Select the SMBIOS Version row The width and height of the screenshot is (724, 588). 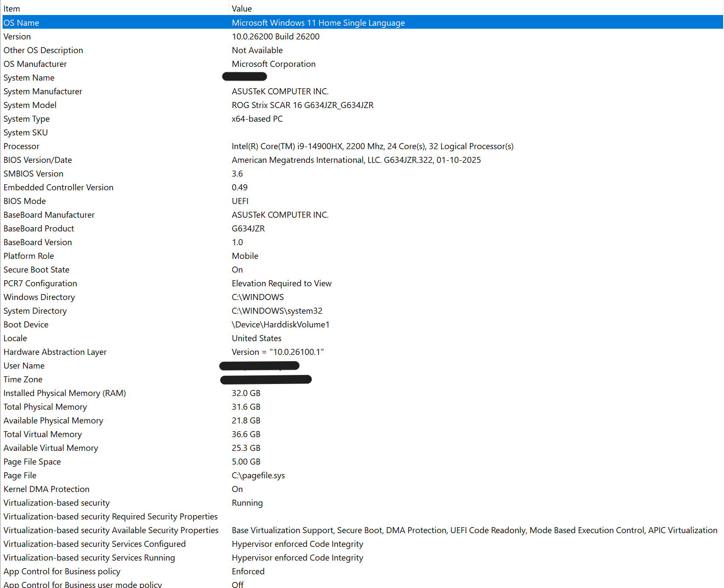pyautogui.click(x=363, y=173)
